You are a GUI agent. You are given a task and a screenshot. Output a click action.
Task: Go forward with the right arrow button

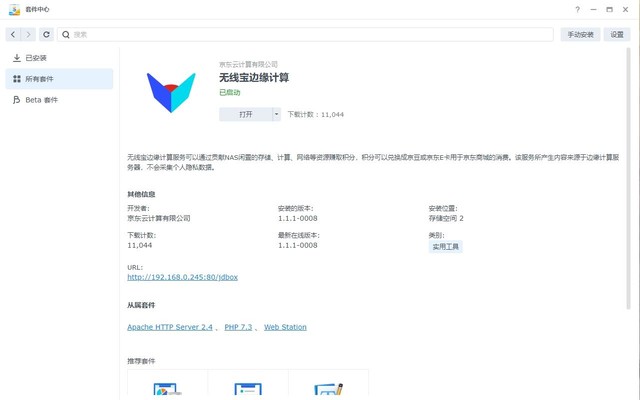[28, 35]
